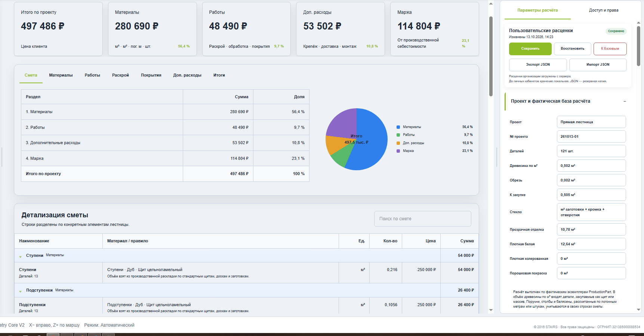Click the Деталей field showing 121 шт.
This screenshot has width=644, height=336.
[x=591, y=151]
